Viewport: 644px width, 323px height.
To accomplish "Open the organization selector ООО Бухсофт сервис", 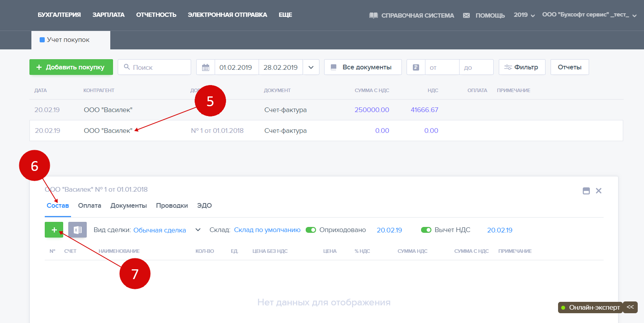I will [589, 15].
